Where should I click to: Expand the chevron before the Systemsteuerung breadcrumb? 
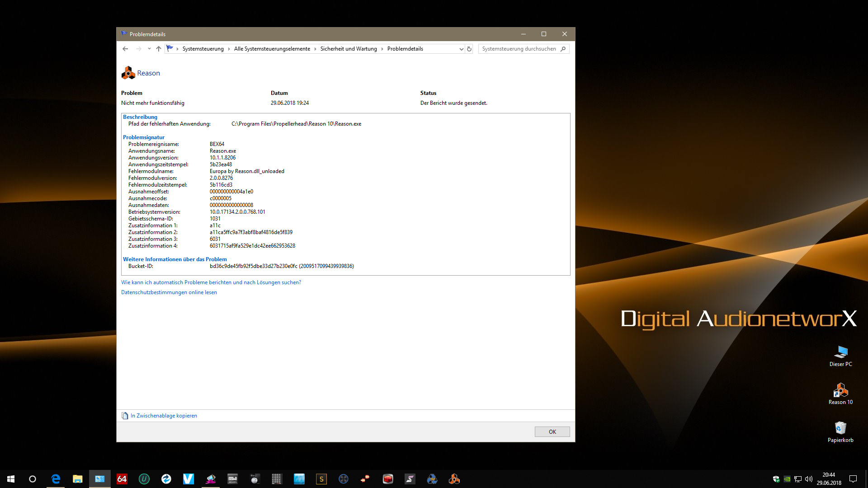tap(177, 49)
